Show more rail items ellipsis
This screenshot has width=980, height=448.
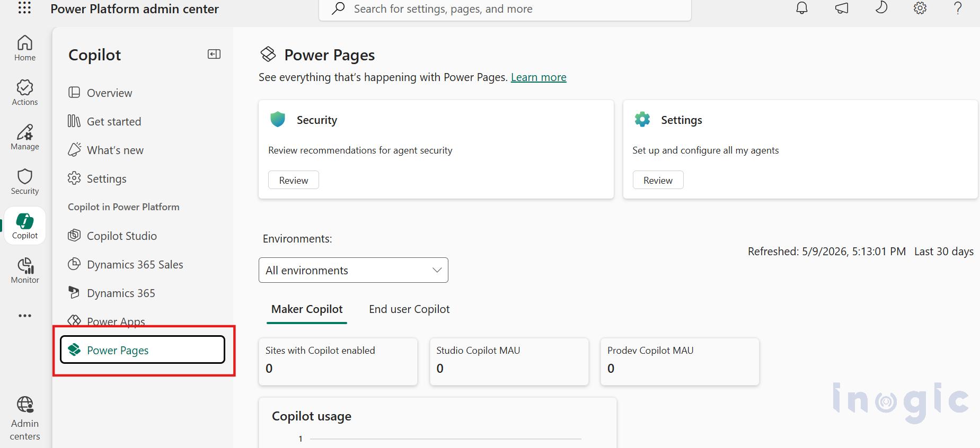(25, 316)
